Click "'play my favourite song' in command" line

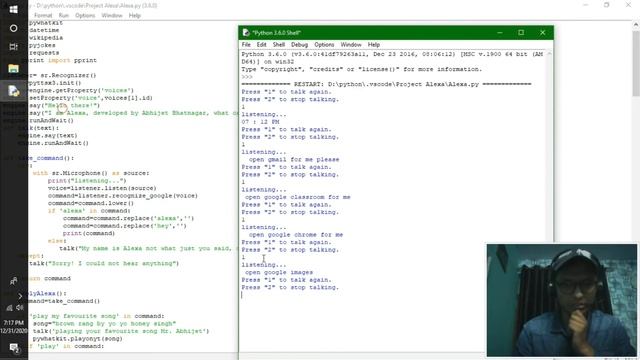pyautogui.click(x=97, y=316)
